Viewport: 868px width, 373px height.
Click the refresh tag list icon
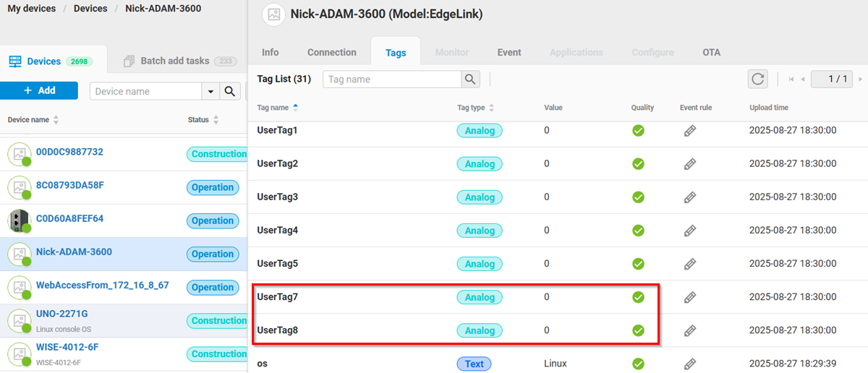[757, 79]
